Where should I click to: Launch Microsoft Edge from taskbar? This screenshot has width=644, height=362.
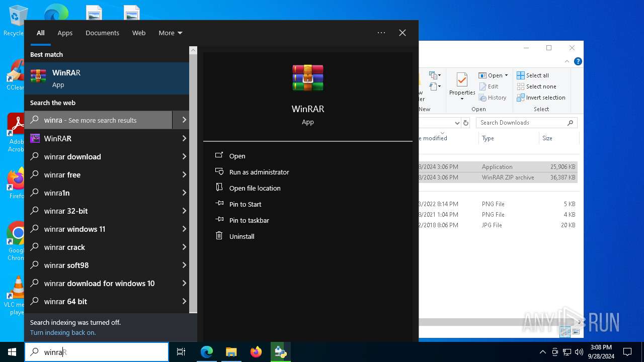pyautogui.click(x=207, y=352)
